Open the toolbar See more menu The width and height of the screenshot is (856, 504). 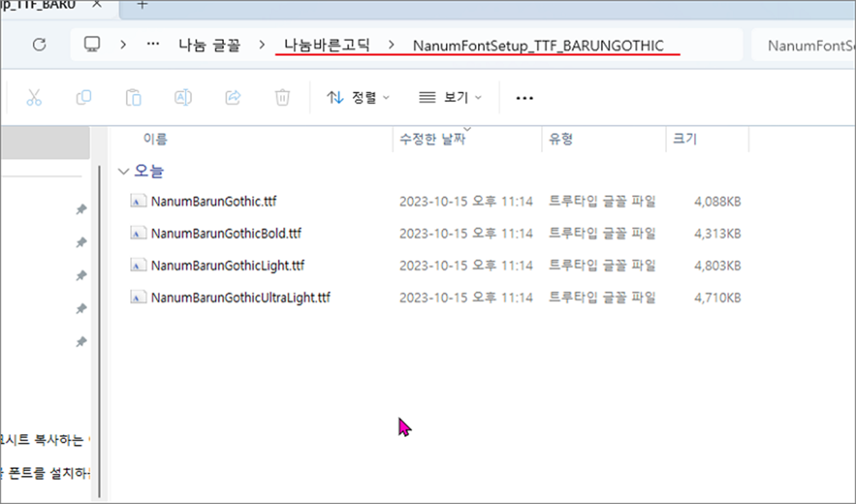(x=525, y=98)
